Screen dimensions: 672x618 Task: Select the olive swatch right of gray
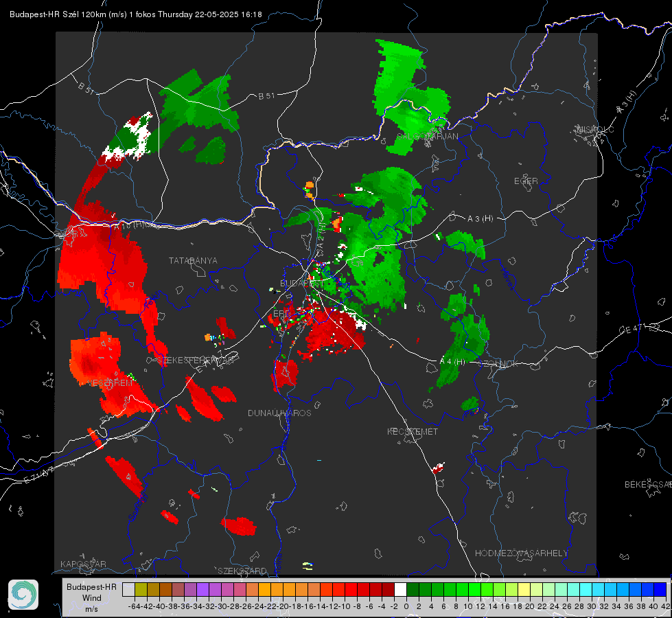click(x=141, y=589)
